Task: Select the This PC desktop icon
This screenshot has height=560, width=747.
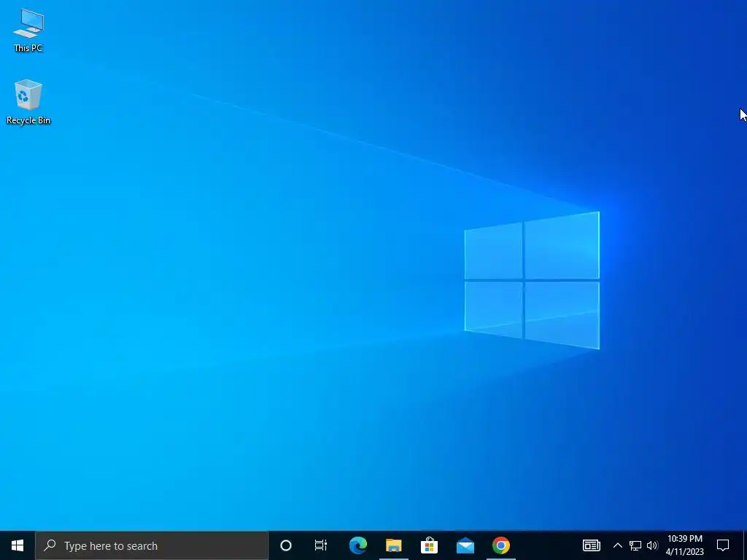Action: coord(28,30)
